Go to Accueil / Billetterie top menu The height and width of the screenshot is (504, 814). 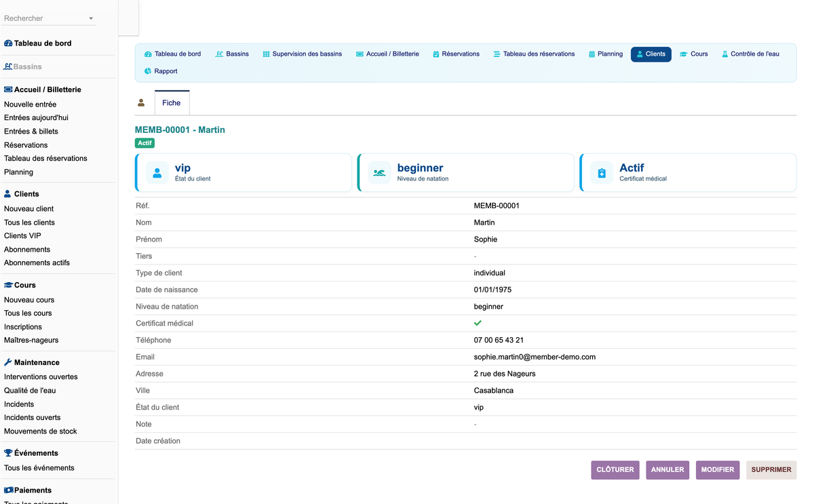(x=387, y=54)
